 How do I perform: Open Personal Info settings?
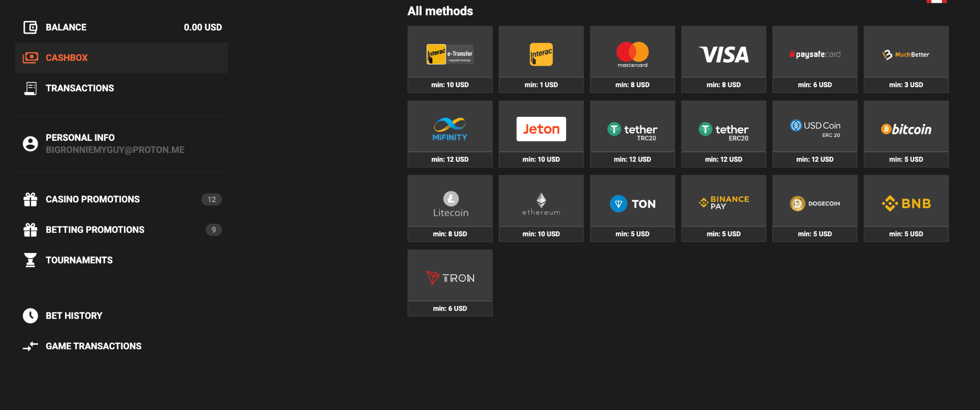coord(122,143)
